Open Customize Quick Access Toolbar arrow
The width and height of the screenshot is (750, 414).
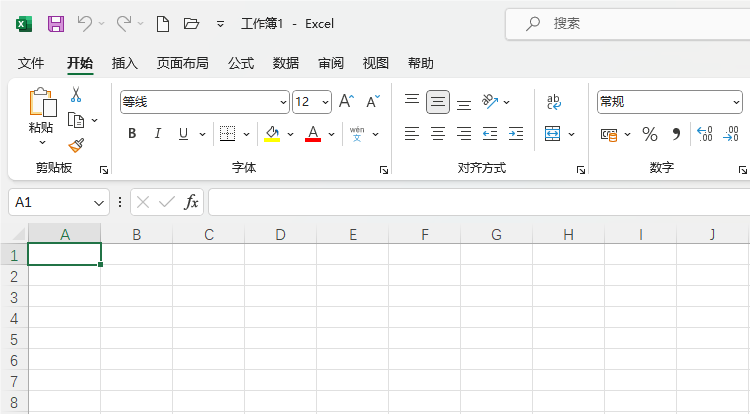pyautogui.click(x=220, y=23)
